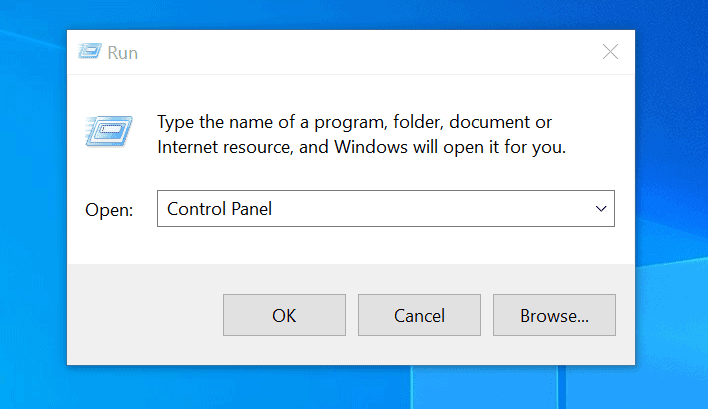The image size is (708, 409).
Task: Click the desktop wallpaper above the Run dialog
Action: [x=351, y=14]
